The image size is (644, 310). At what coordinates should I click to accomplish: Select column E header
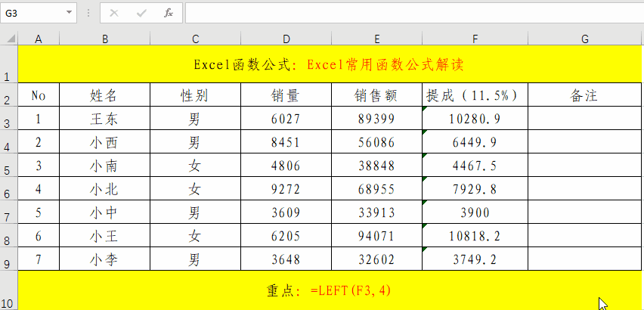(377, 39)
